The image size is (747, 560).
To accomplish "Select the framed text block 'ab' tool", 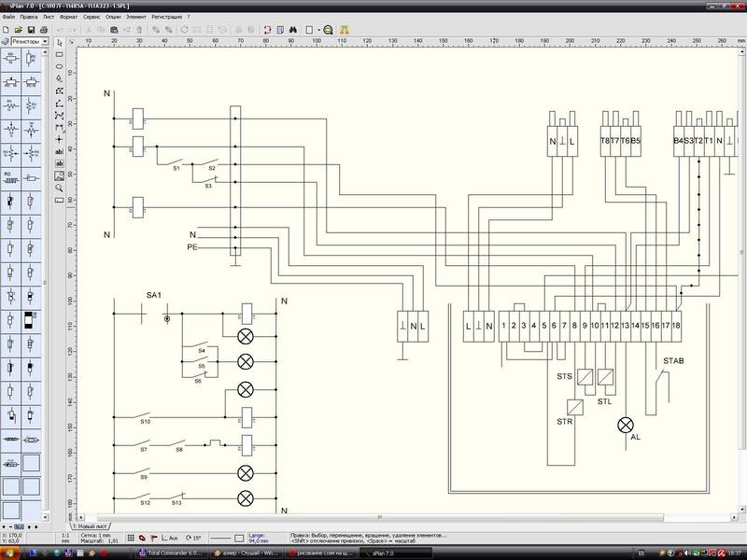I will [x=60, y=163].
